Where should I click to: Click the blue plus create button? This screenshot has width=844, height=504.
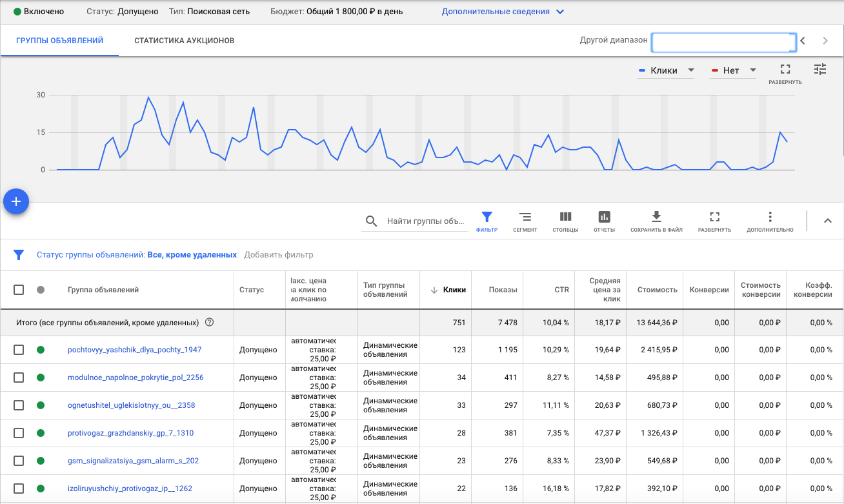click(x=16, y=201)
